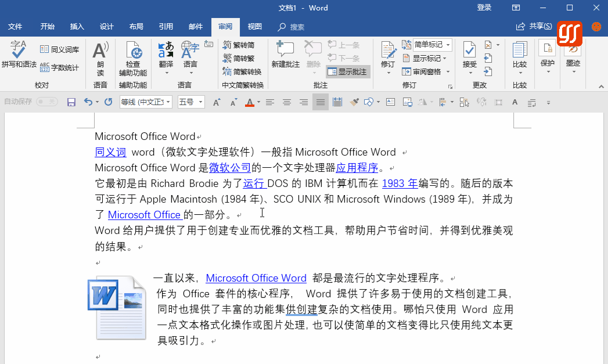
Task: Apply the format painter brush
Action: (354, 102)
